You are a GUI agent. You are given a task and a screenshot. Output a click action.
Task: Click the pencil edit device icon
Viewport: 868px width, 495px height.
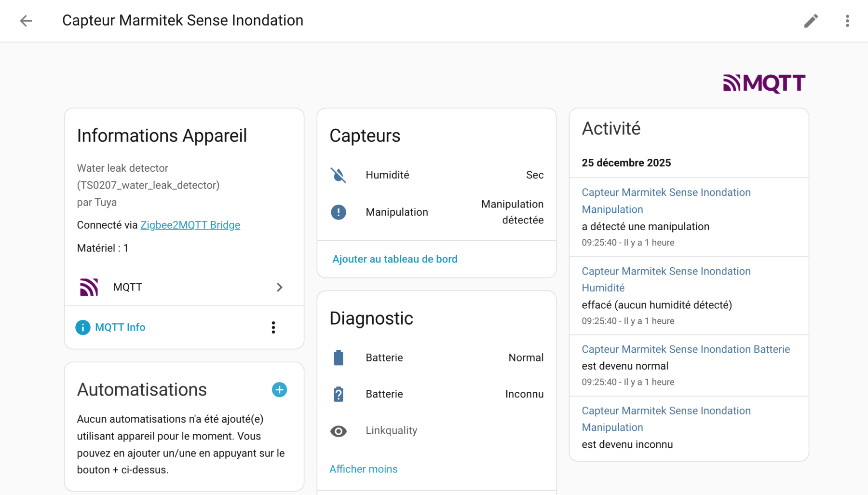pyautogui.click(x=811, y=21)
